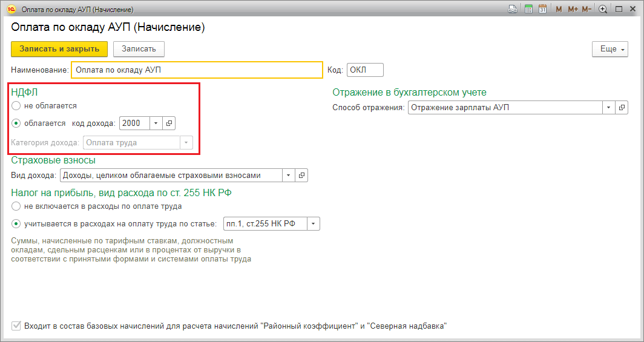Select НДФЛ 'облагается' radio button
The image size is (644, 342).
[16, 123]
